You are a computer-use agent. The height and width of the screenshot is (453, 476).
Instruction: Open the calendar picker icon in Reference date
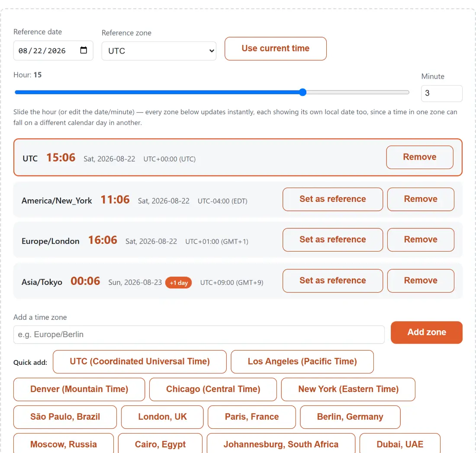tap(84, 50)
